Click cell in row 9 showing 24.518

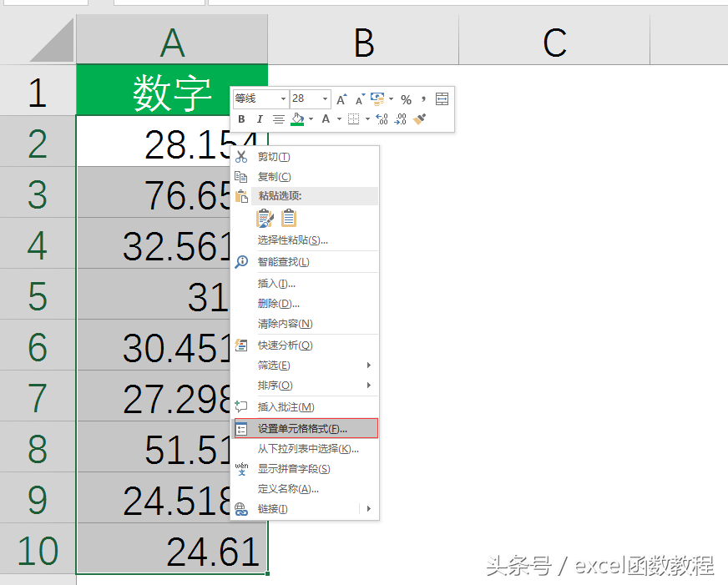[154, 497]
